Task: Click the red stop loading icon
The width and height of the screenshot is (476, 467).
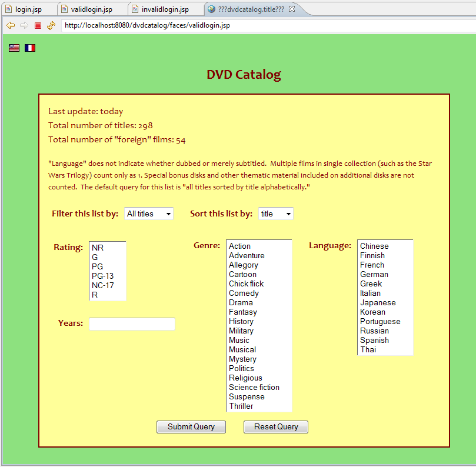Action: (38, 25)
